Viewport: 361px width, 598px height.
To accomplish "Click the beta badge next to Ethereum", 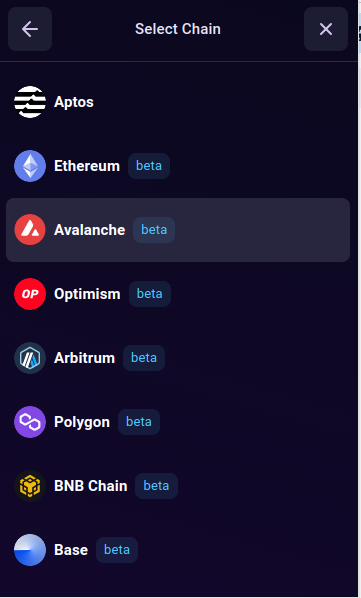I will 149,166.
